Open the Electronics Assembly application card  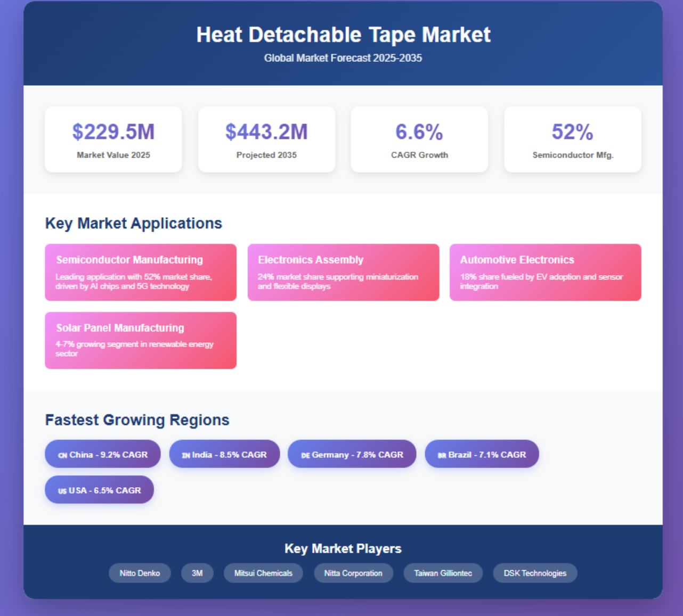pyautogui.click(x=343, y=272)
